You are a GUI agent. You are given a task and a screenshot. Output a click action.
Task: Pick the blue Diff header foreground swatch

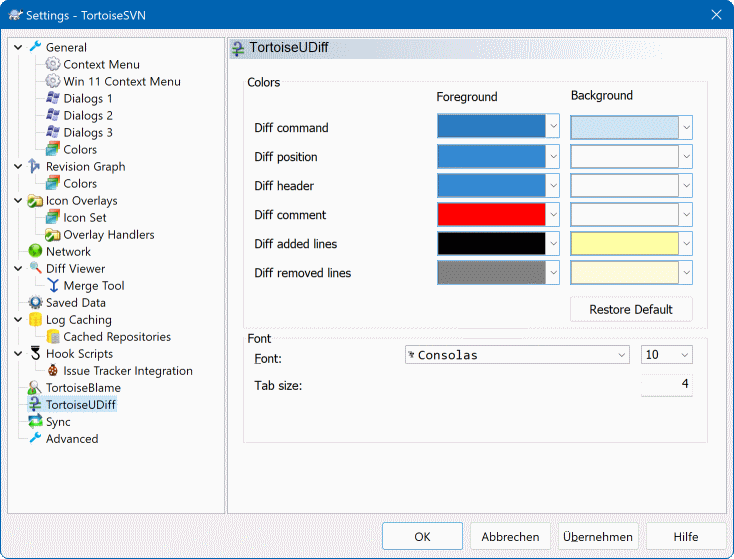491,185
